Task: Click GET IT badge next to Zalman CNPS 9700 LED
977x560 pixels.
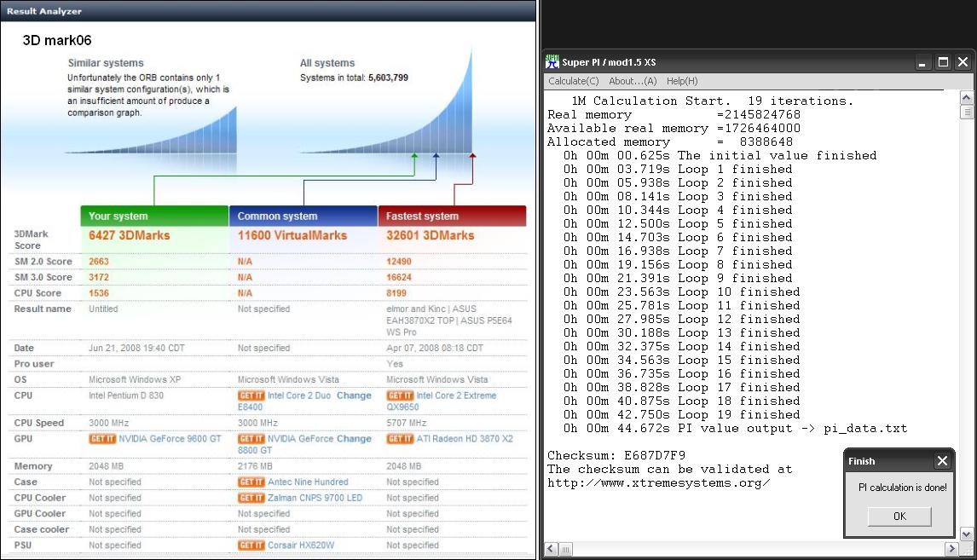Action: pos(251,498)
